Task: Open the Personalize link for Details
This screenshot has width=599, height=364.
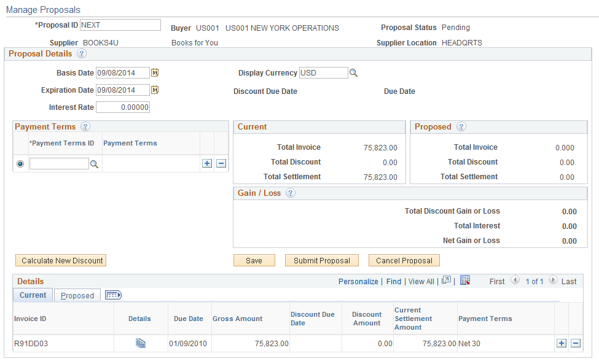Action: click(358, 281)
